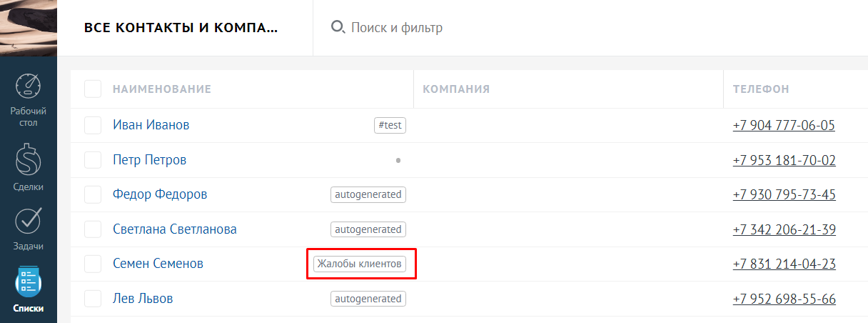Viewport: 868px width, 323px height.
Task: Click the Жалобы клиентов tag
Action: (359, 264)
